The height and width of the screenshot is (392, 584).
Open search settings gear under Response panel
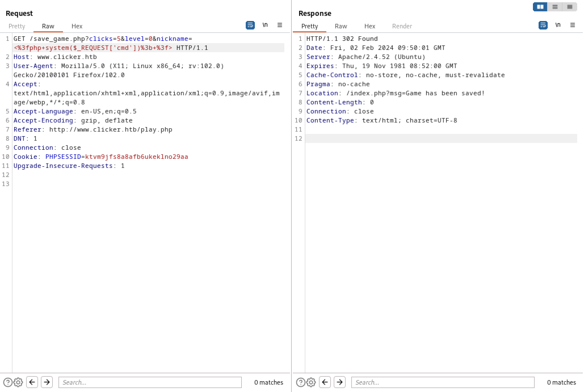coord(311,382)
